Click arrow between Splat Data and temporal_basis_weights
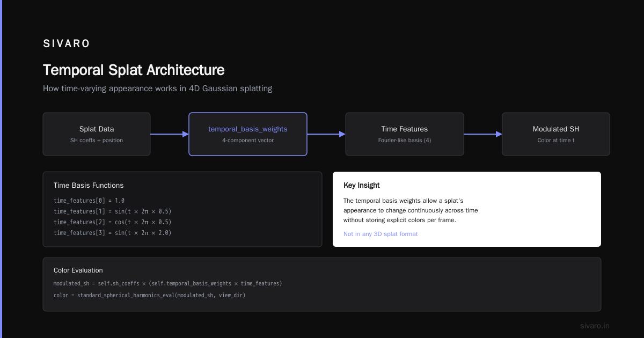644x338 pixels. pos(170,134)
